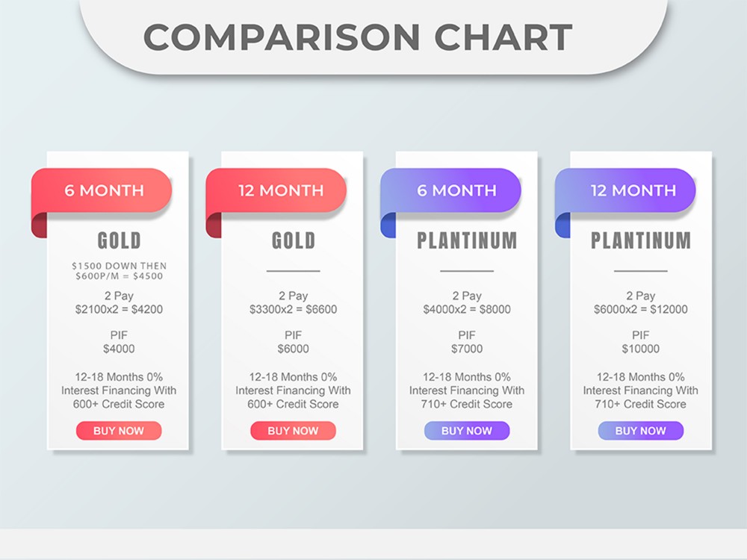Select the purple 12 MONTH ribbon banner

pyautogui.click(x=625, y=190)
